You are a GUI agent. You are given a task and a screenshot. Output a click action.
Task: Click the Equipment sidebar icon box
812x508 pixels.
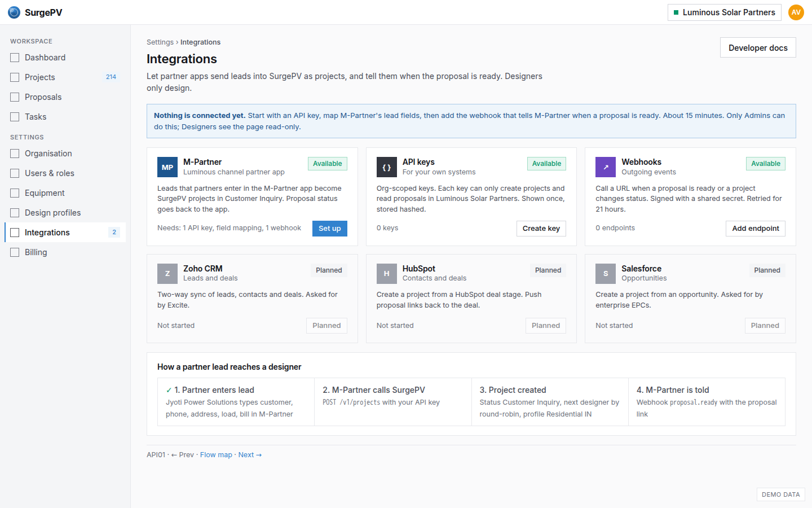(x=15, y=193)
